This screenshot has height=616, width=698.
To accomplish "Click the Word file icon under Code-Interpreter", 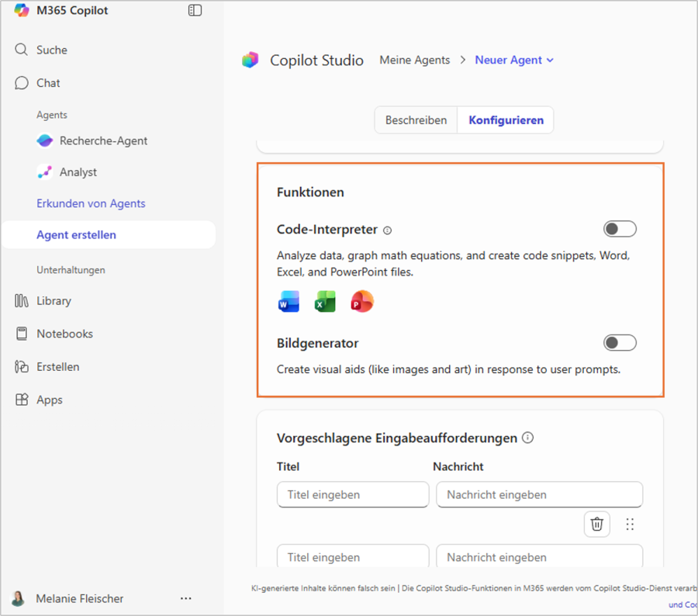I will pyautogui.click(x=288, y=302).
